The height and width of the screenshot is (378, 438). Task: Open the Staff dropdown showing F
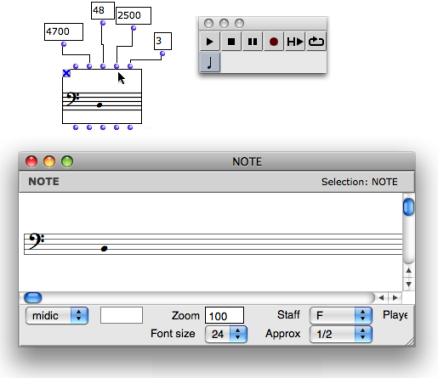(341, 315)
